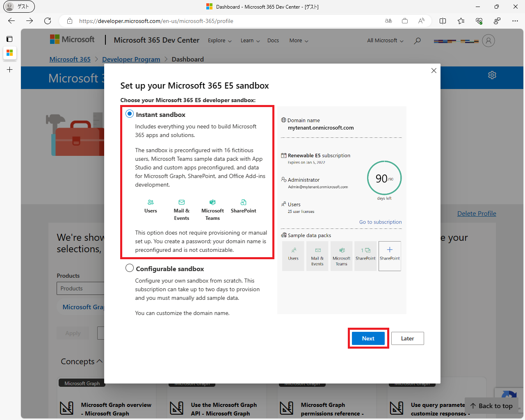Click the Back to top button
The image size is (525, 420).
[491, 406]
